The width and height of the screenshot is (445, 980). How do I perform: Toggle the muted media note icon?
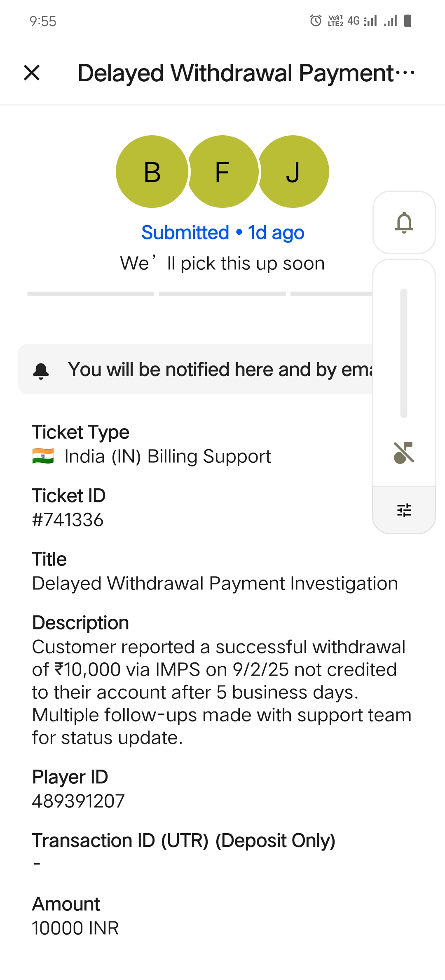(x=404, y=452)
